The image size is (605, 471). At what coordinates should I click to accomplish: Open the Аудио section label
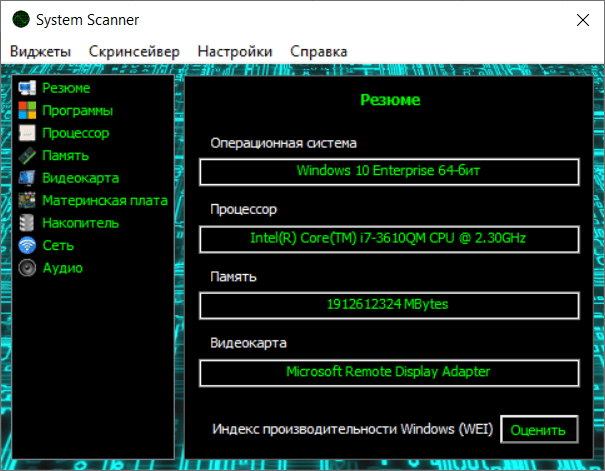(x=63, y=268)
